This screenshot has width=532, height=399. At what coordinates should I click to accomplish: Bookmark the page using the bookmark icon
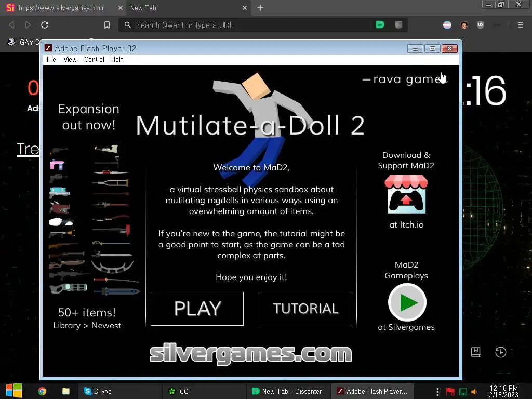click(x=107, y=25)
